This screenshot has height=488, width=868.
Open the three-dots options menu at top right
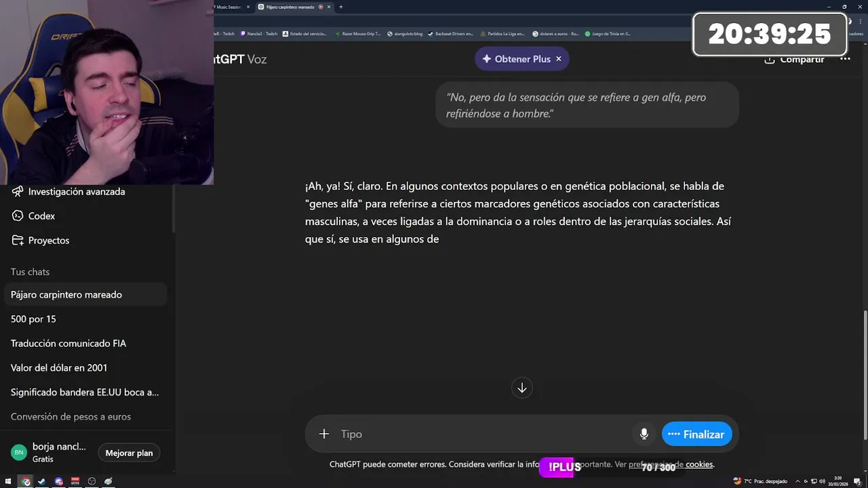click(845, 59)
